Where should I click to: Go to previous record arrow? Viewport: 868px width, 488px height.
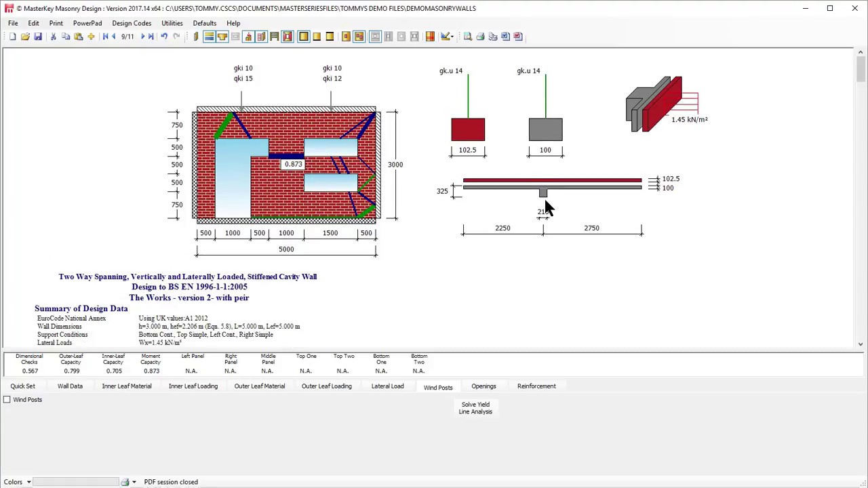point(113,37)
